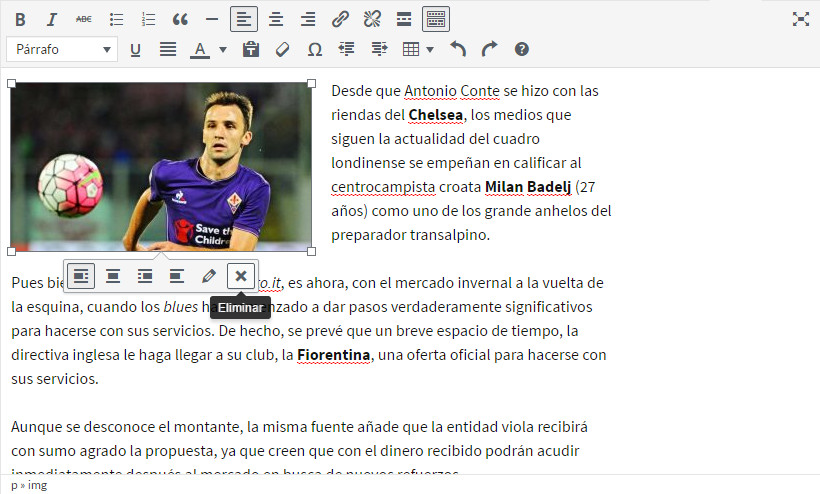Redo the last action

click(x=490, y=50)
